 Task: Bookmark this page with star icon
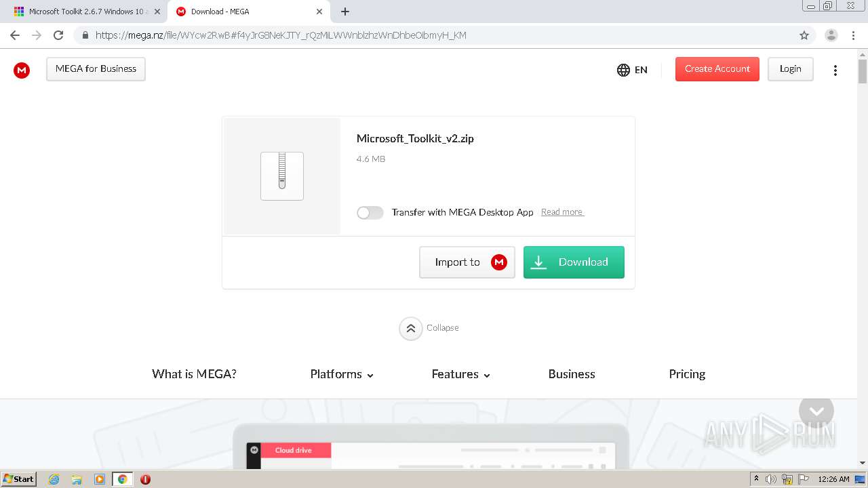(x=804, y=35)
